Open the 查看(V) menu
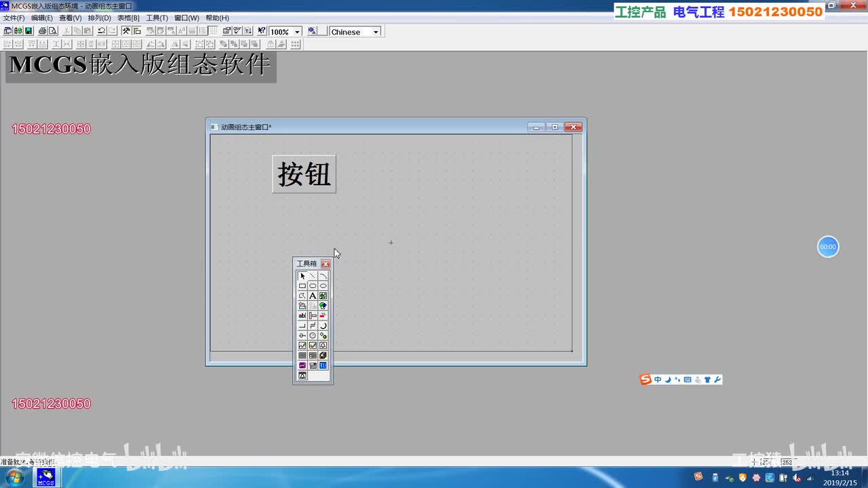Image resolution: width=868 pixels, height=488 pixels. click(71, 18)
